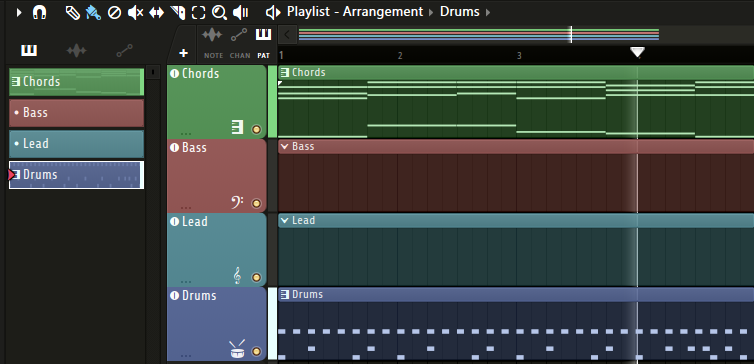Mute the Drums track
This screenshot has height=364, width=754.
pyautogui.click(x=174, y=296)
